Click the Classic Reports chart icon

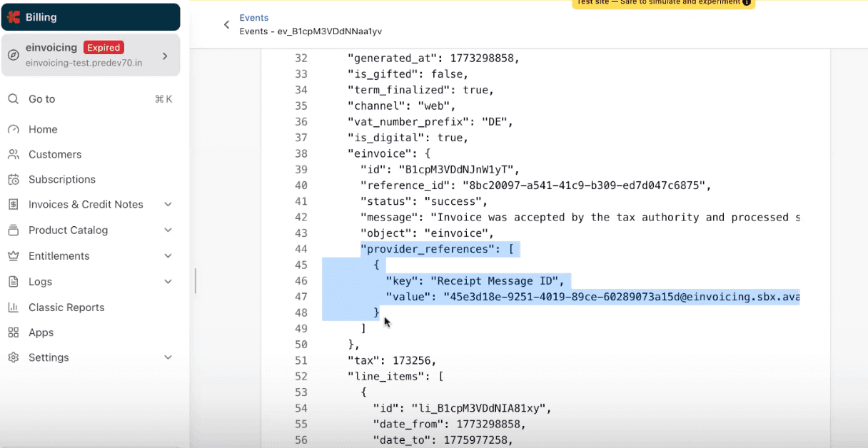(14, 307)
